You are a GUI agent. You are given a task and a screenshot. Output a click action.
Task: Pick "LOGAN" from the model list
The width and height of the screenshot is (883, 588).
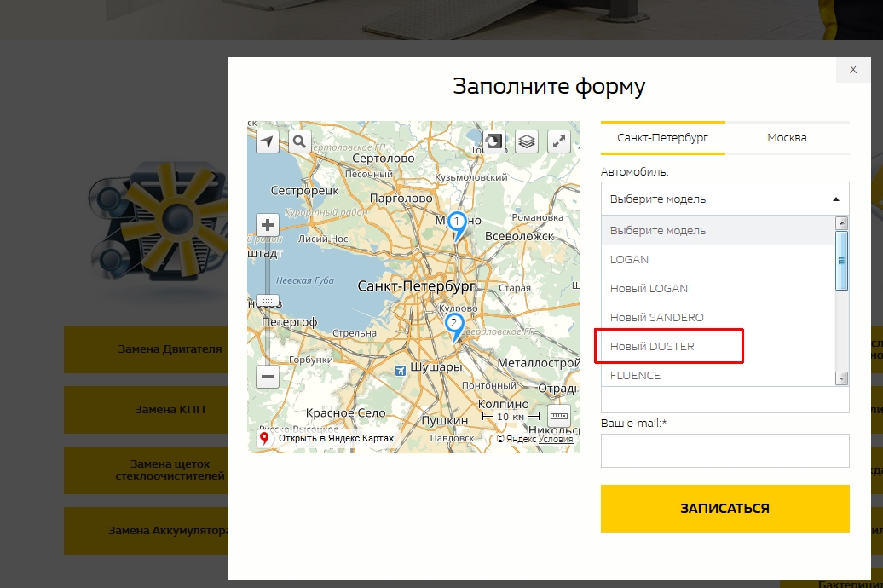point(629,260)
